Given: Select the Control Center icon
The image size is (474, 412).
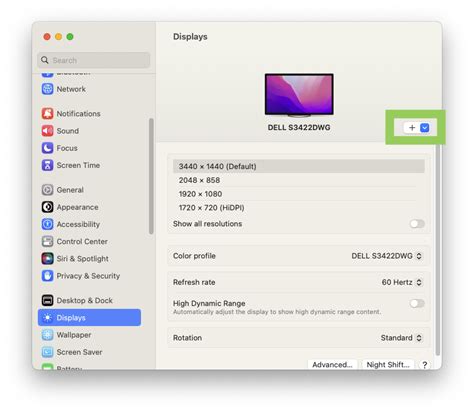Looking at the screenshot, I should point(47,241).
